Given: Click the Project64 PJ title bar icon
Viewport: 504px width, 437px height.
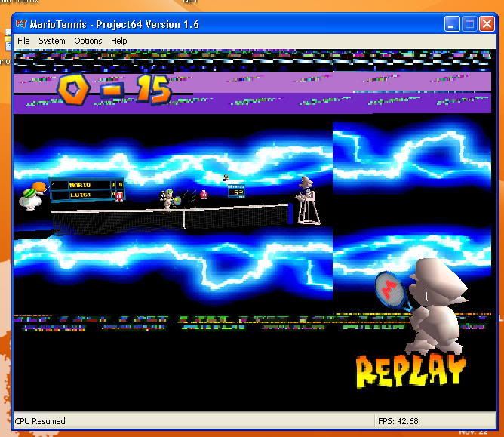Looking at the screenshot, I should pyautogui.click(x=21, y=24).
